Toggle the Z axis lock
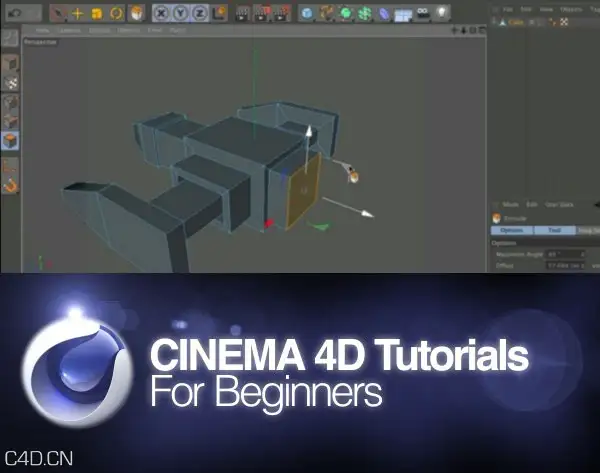The width and height of the screenshot is (600, 473). 200,14
